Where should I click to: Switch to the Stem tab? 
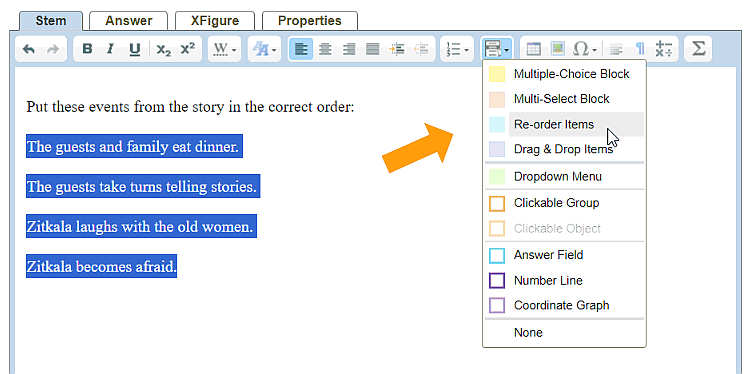[51, 21]
